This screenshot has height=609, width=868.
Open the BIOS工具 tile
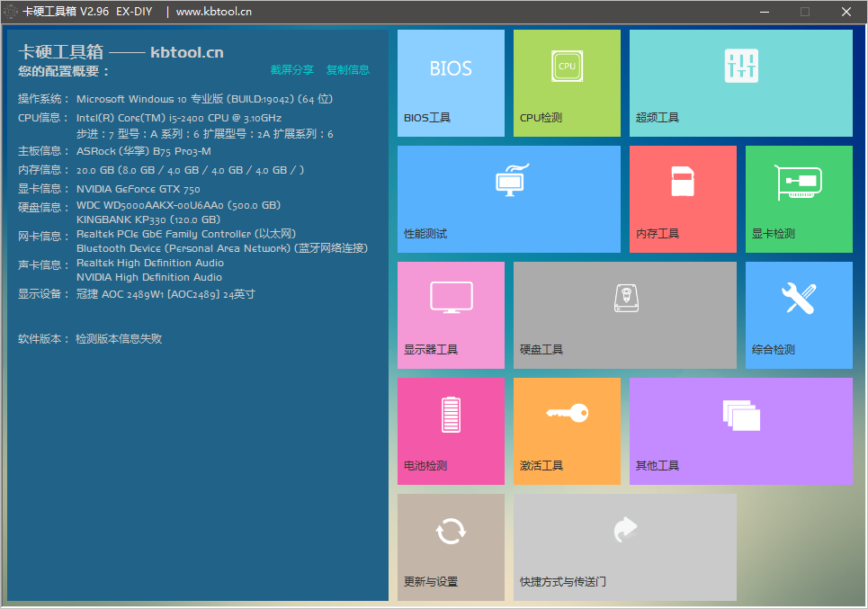451,83
